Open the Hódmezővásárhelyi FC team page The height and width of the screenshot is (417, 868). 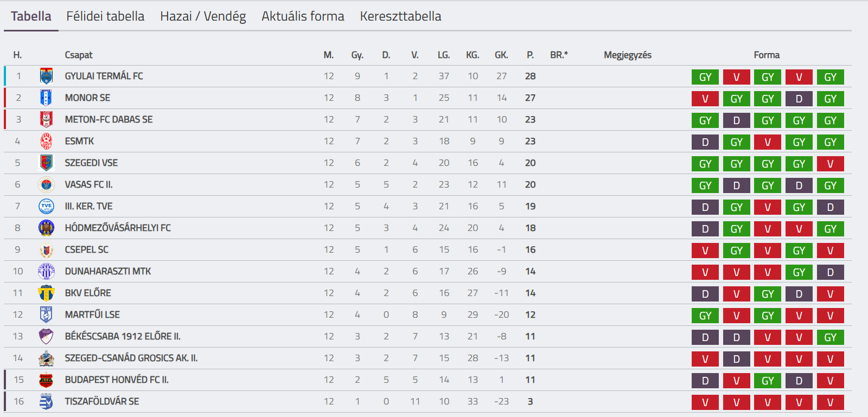(118, 228)
